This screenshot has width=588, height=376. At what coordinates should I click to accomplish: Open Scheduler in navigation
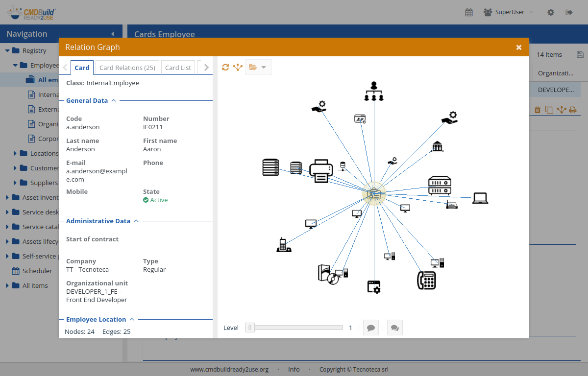click(x=37, y=271)
